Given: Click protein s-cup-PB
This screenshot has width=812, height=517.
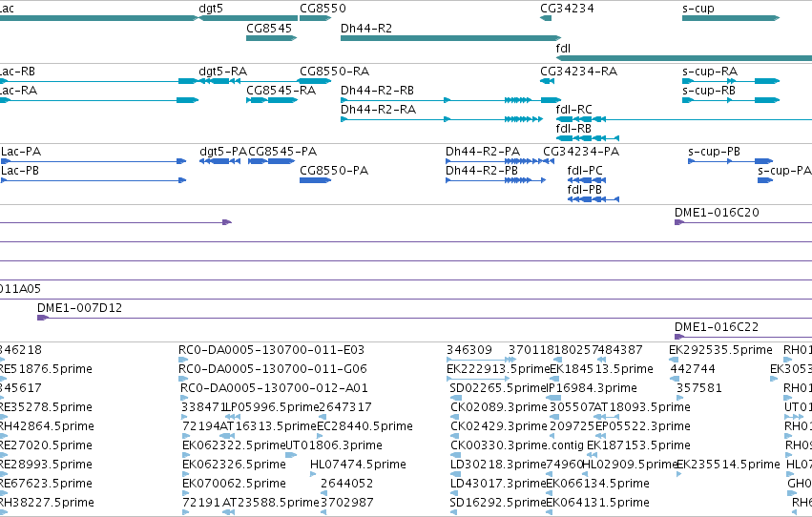Looking at the screenshot, I should 714,152.
